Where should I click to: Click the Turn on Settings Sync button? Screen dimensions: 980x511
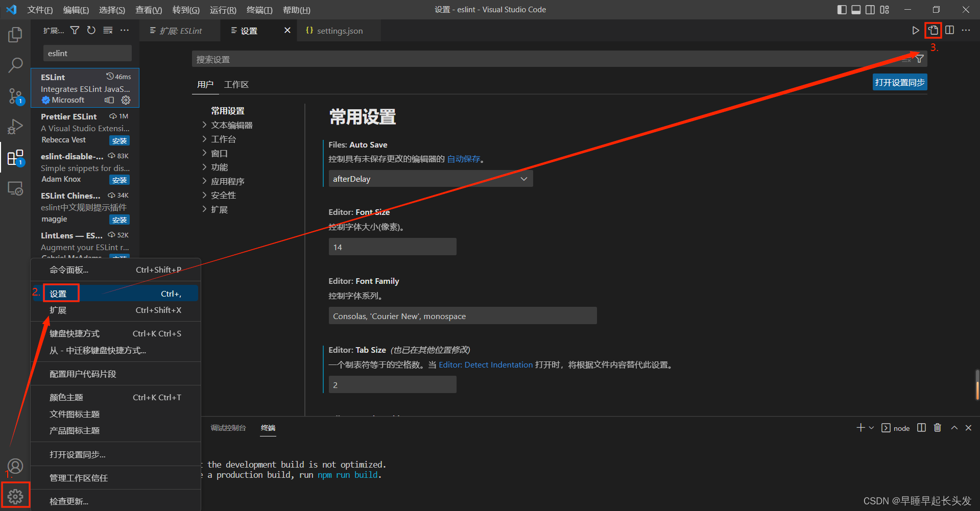click(x=900, y=83)
